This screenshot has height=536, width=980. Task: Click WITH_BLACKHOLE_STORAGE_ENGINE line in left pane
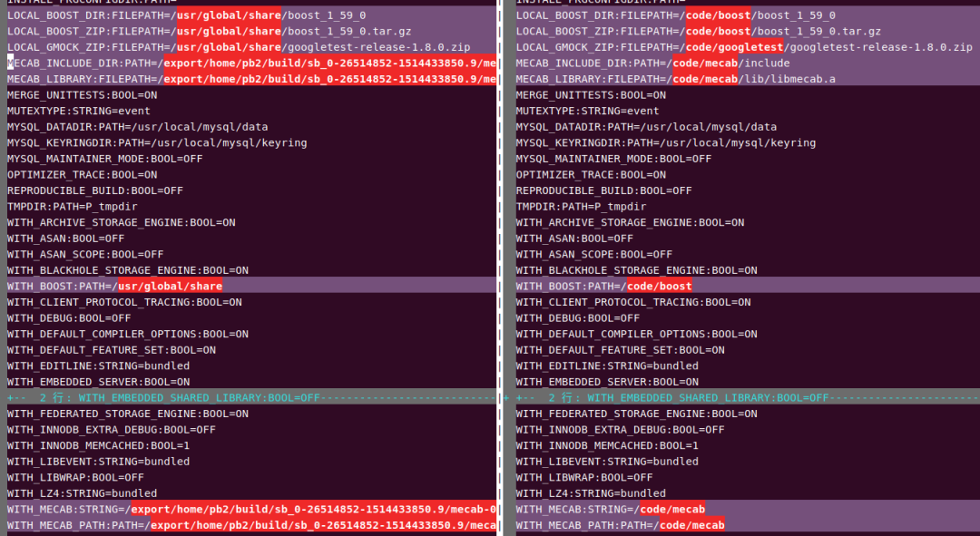(128, 270)
